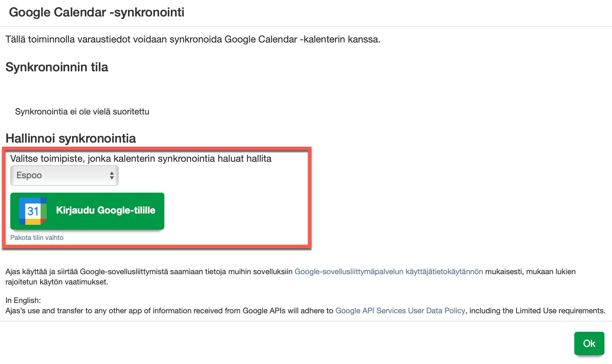
Task: Select the Synkronointia ei ole vielä suoritettu status text
Action: [x=82, y=112]
